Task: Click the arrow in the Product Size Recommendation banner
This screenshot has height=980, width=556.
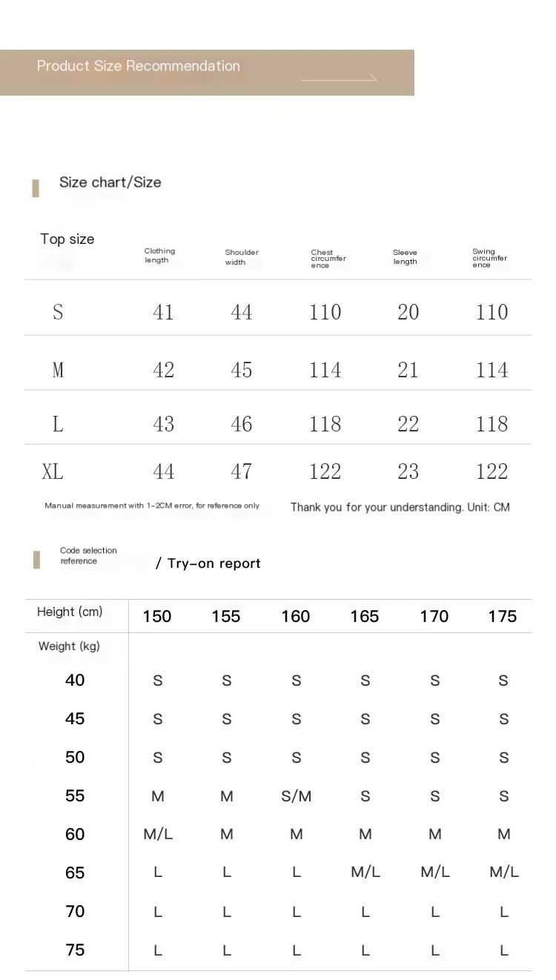Action: pyautogui.click(x=340, y=78)
